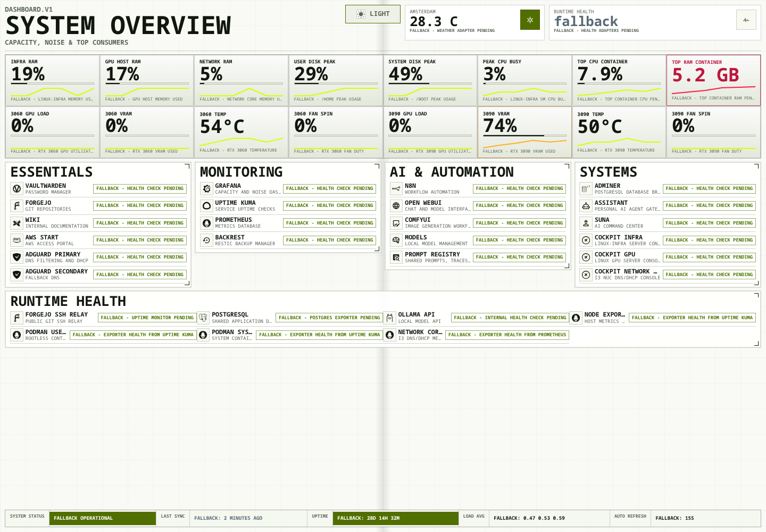Click the Open WebUI globe icon
Image resolution: width=766 pixels, height=532 pixels.
(396, 205)
